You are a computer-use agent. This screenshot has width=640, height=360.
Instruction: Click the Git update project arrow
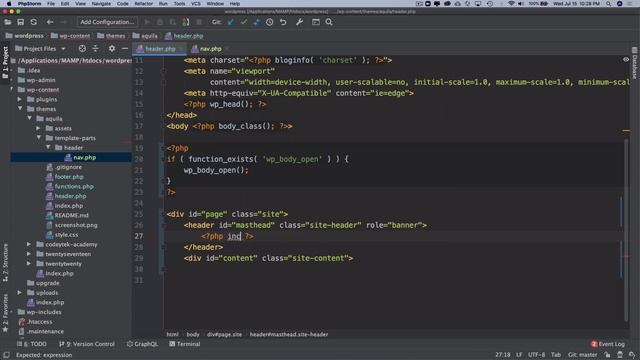click(x=231, y=22)
